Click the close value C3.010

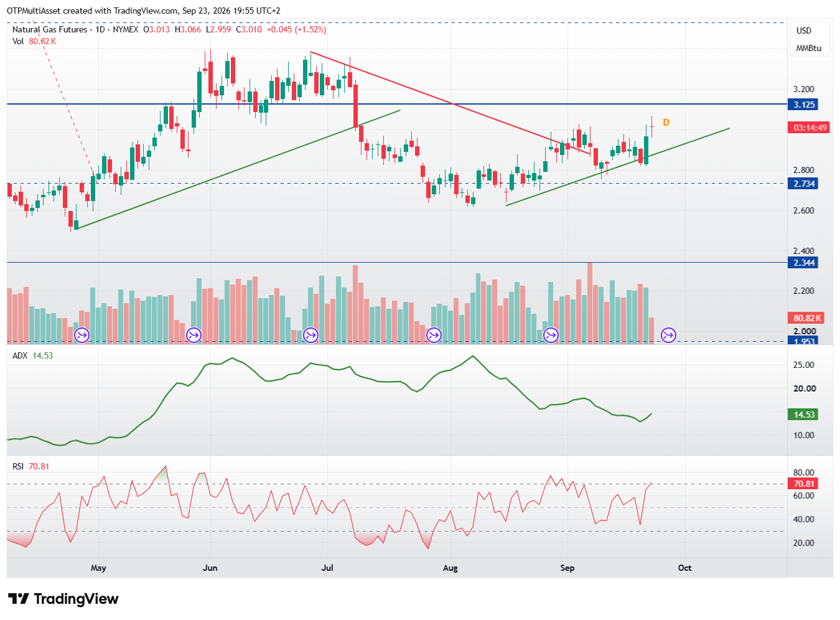249,29
